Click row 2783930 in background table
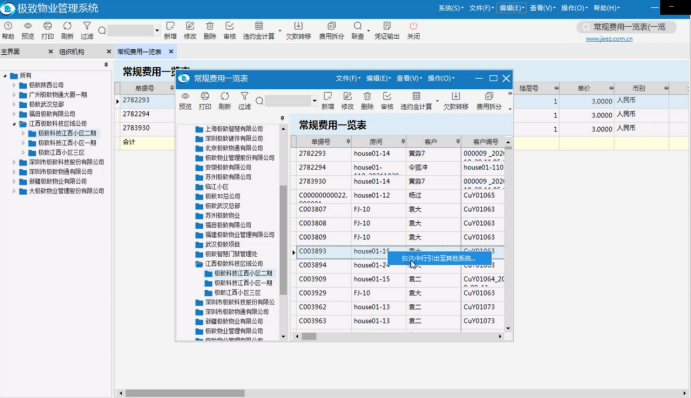The image size is (691, 398). point(136,128)
